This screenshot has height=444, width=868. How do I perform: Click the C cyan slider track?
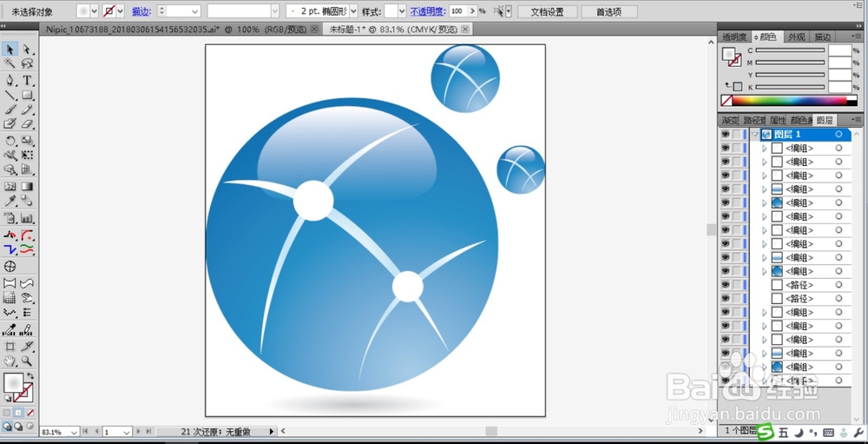(790, 50)
